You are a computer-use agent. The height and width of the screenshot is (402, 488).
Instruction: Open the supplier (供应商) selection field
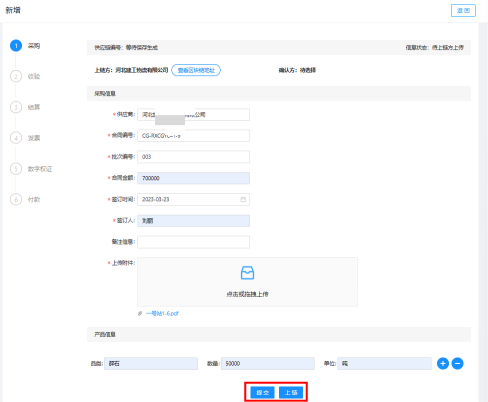point(193,114)
